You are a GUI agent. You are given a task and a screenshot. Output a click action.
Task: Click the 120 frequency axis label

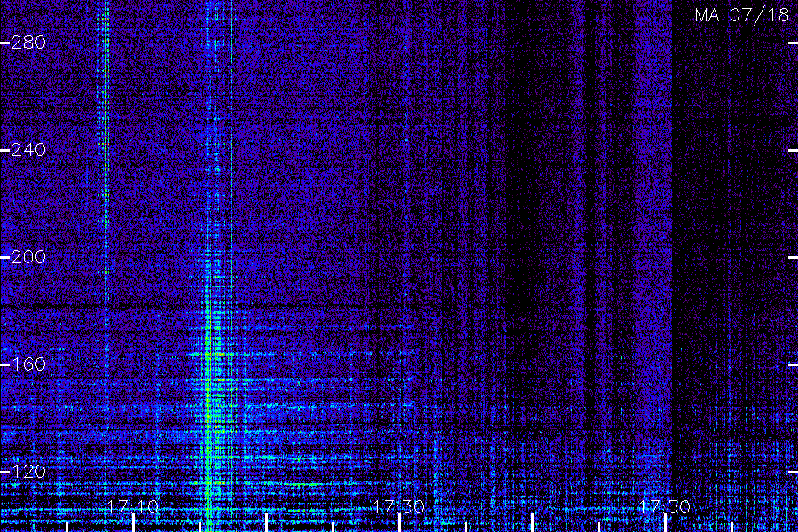[x=28, y=472]
